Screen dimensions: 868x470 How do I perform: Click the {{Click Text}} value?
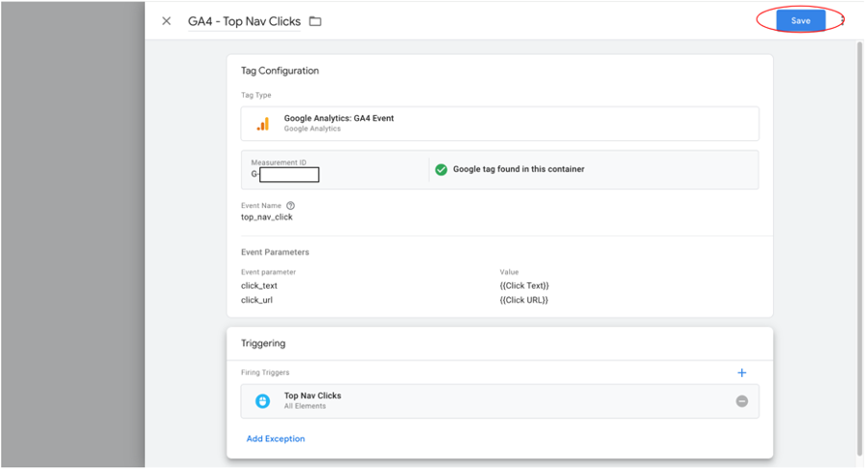[x=524, y=286]
